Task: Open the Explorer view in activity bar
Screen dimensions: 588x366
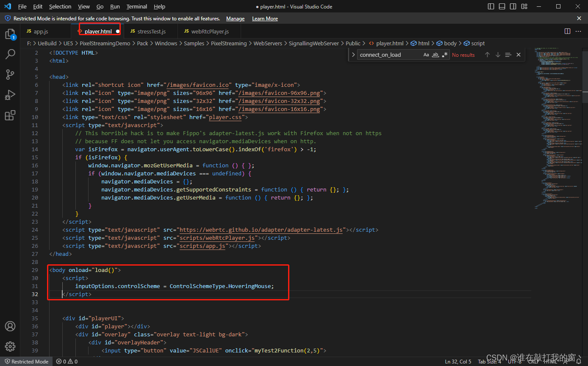Action: 10,34
